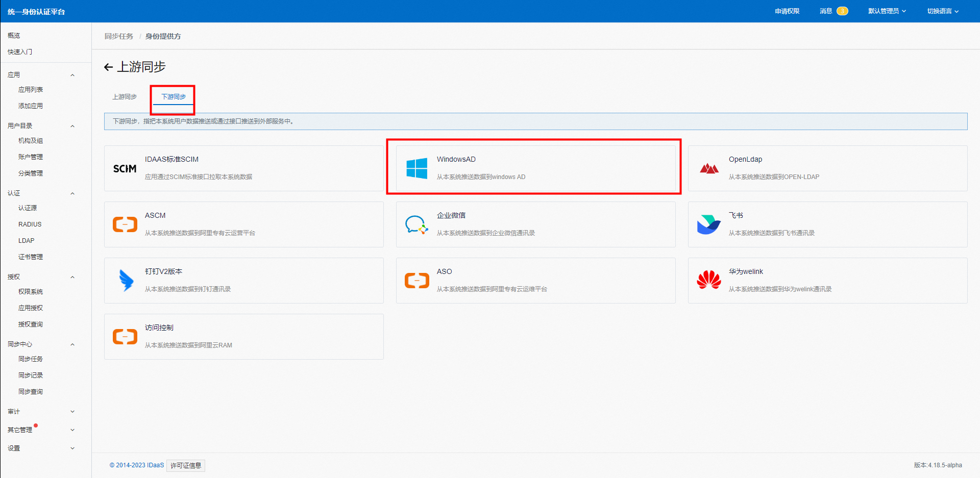Switch to the 上游同步 tab
This screenshot has width=980, height=478.
coord(125,97)
